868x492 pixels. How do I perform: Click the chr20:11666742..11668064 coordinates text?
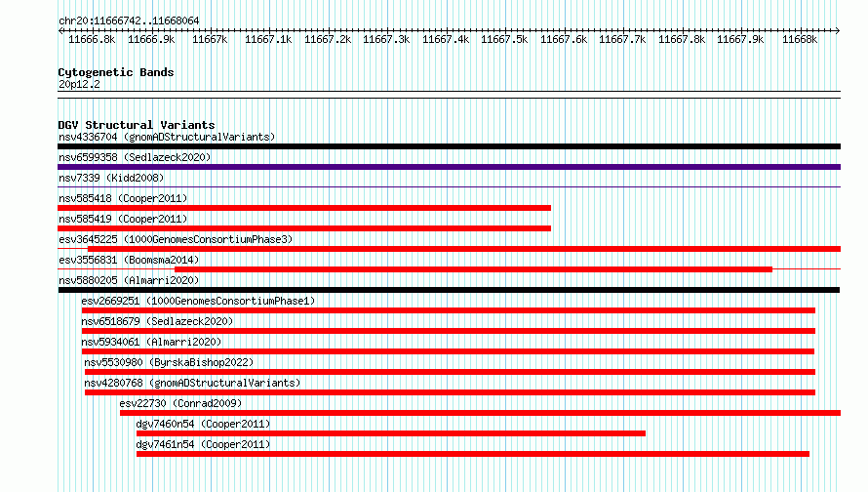[x=129, y=20]
